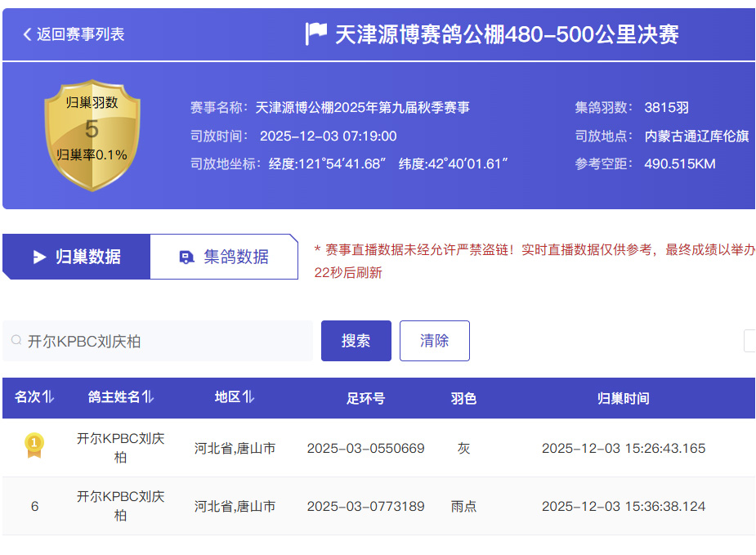Click the owner name in the first-place row

tap(120, 448)
